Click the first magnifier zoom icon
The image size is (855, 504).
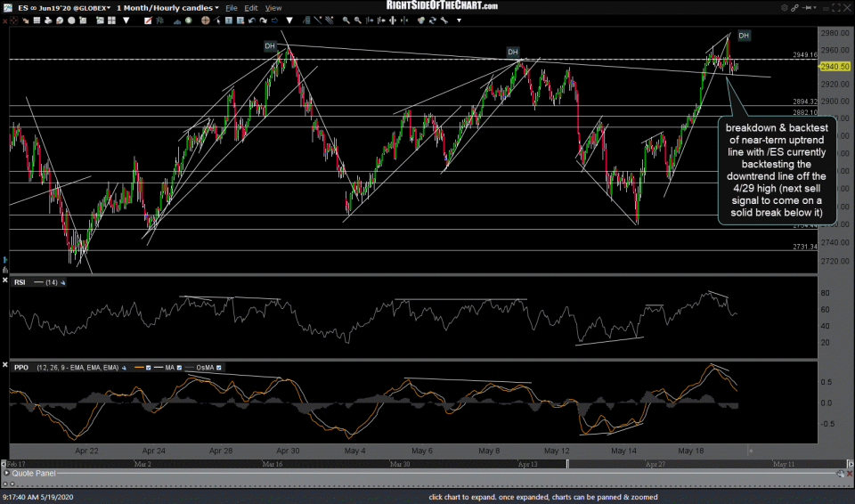346,20
